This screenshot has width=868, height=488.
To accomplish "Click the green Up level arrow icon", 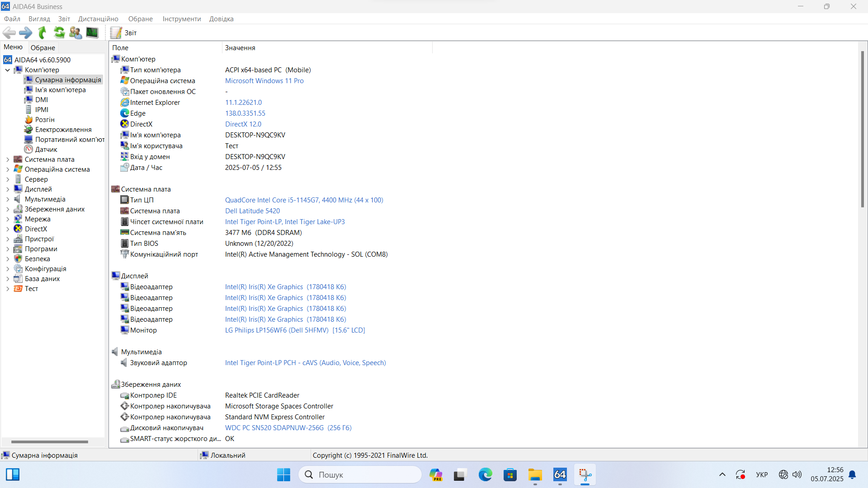I will point(42,33).
